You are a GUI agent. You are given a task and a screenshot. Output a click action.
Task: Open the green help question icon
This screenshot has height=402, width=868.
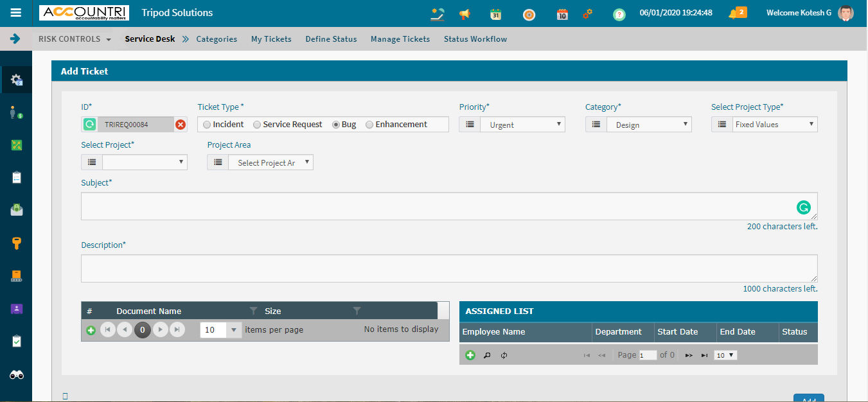(x=619, y=14)
